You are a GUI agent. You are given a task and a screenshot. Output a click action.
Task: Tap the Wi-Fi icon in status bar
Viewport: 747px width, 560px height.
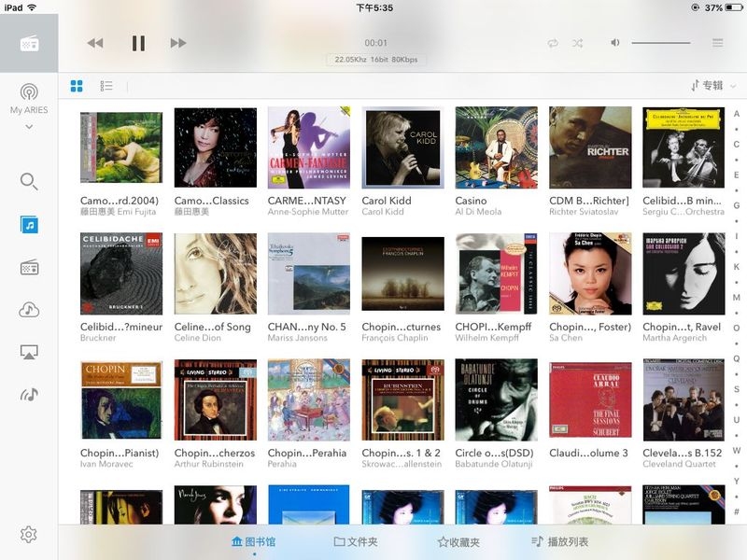(32, 7)
